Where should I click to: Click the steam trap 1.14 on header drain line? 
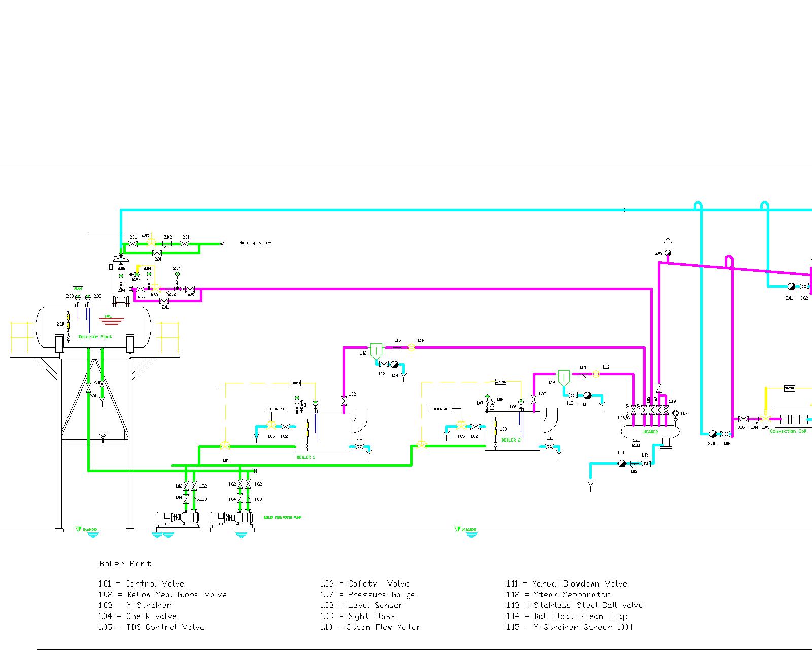pos(622,463)
